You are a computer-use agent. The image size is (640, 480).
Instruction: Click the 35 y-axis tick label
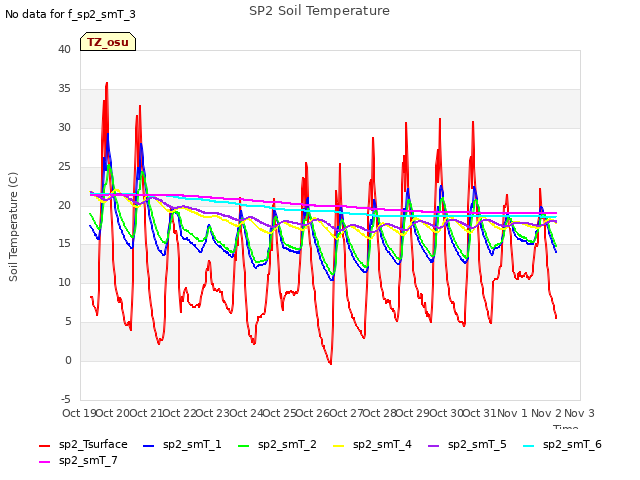pyautogui.click(x=64, y=89)
